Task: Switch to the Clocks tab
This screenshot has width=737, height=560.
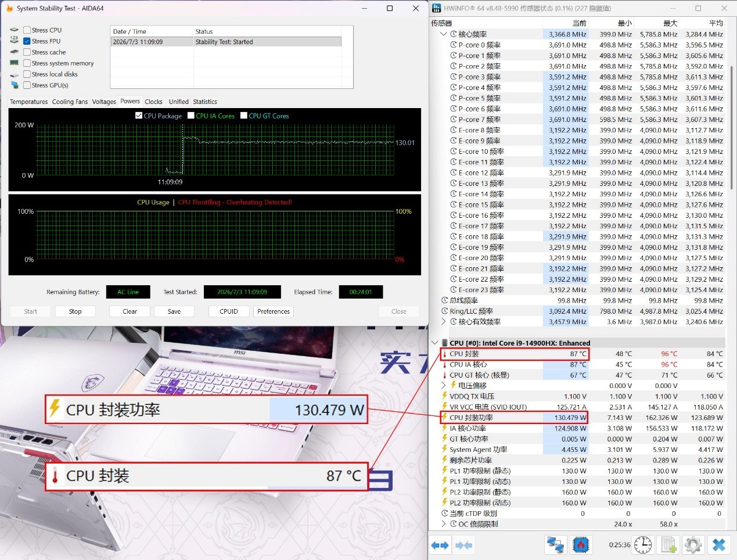Action: click(153, 102)
